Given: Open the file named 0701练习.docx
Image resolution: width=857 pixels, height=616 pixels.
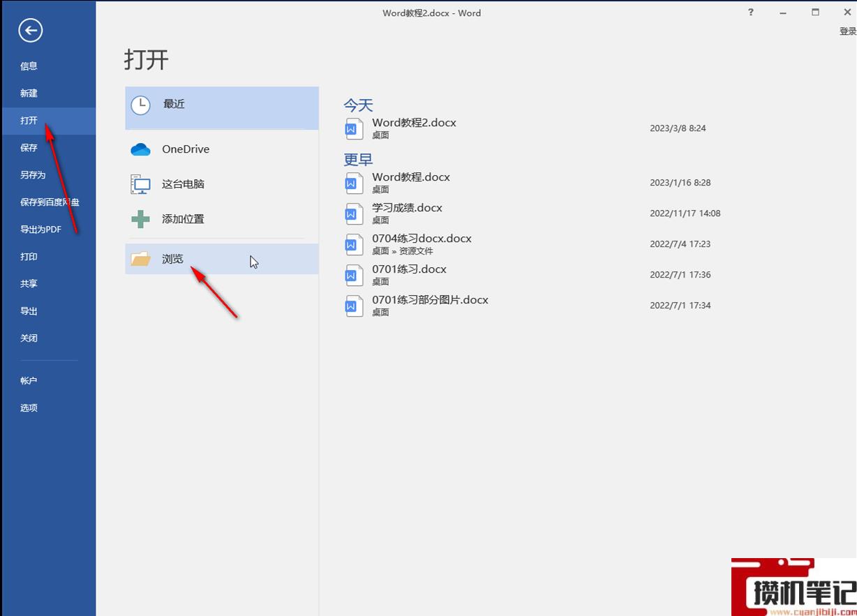Looking at the screenshot, I should (x=409, y=269).
